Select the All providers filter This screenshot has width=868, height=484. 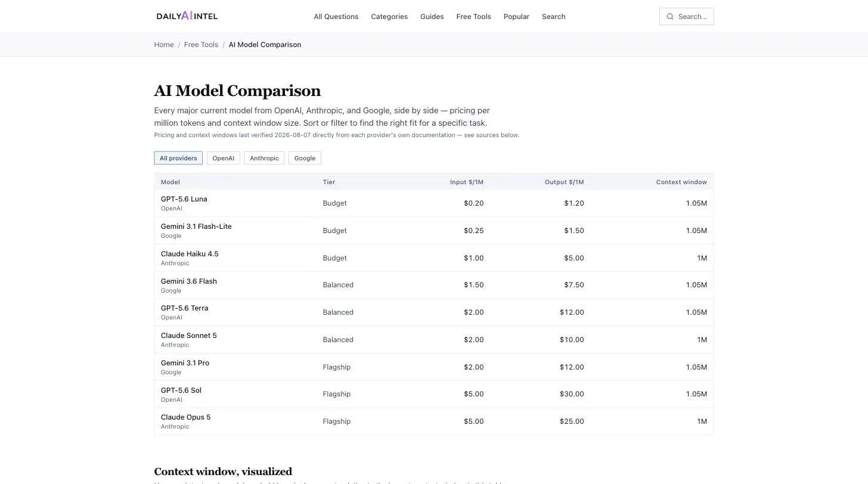(178, 158)
